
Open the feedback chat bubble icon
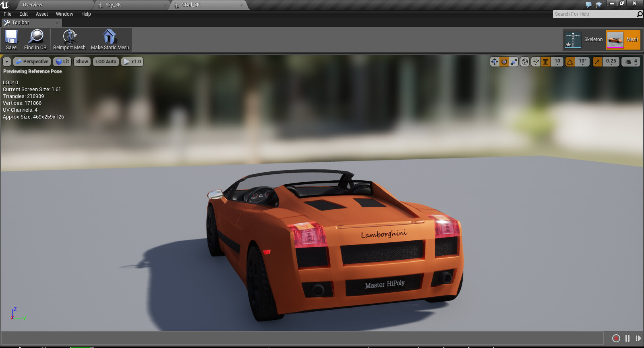pos(589,5)
